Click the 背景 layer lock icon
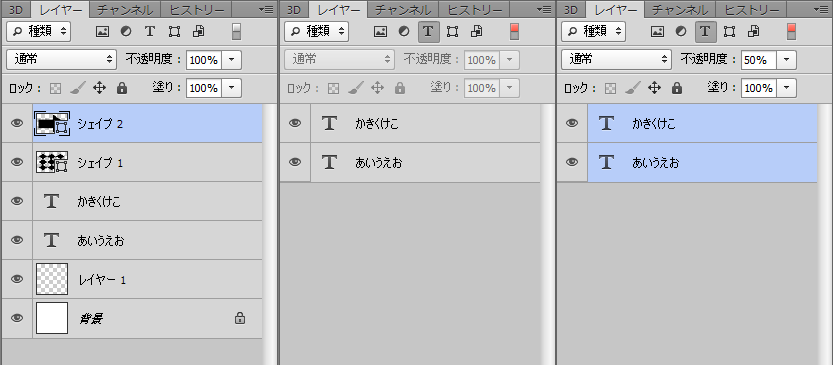 240,318
